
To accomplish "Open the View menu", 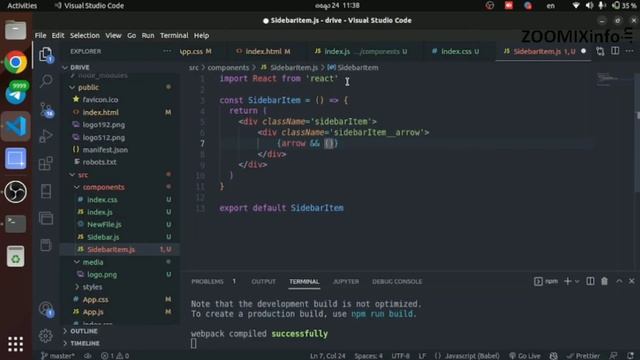I will point(113,36).
